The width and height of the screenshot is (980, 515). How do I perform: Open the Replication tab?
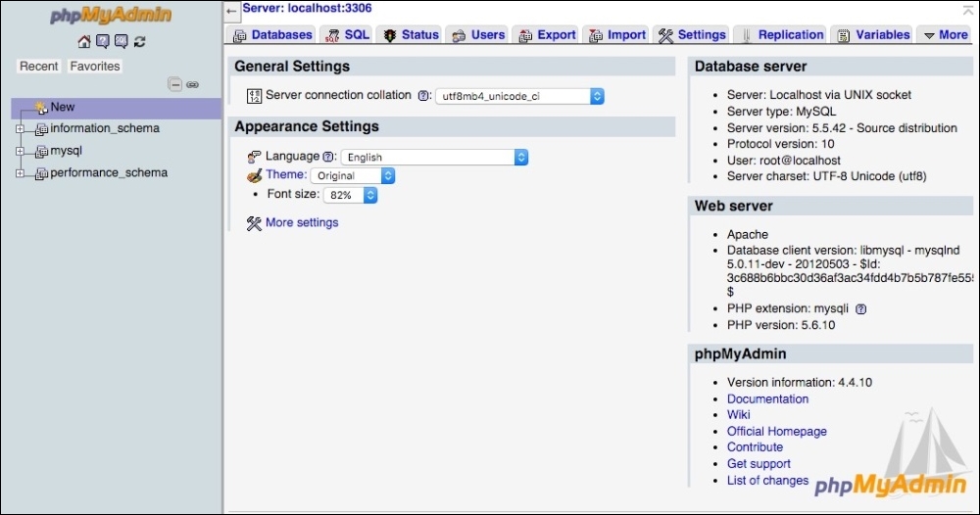781,35
